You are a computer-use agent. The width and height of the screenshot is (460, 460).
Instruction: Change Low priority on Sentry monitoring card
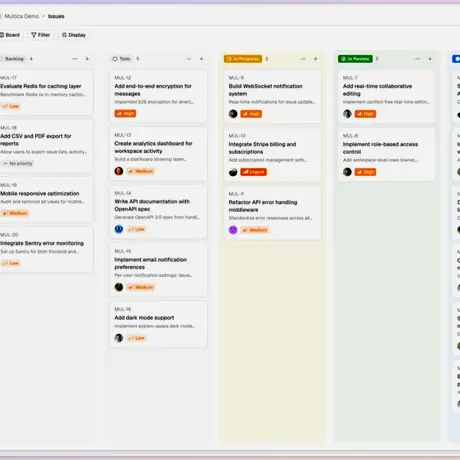(x=10, y=263)
